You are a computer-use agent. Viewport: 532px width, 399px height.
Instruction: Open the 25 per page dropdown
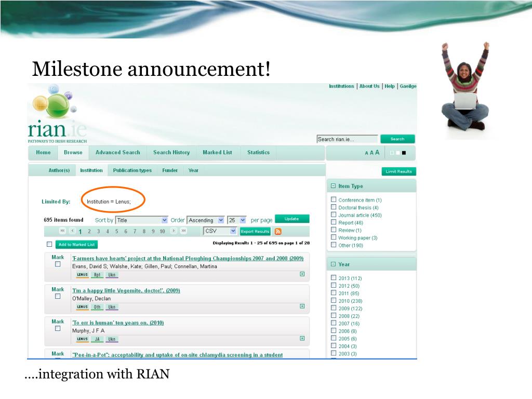click(236, 220)
